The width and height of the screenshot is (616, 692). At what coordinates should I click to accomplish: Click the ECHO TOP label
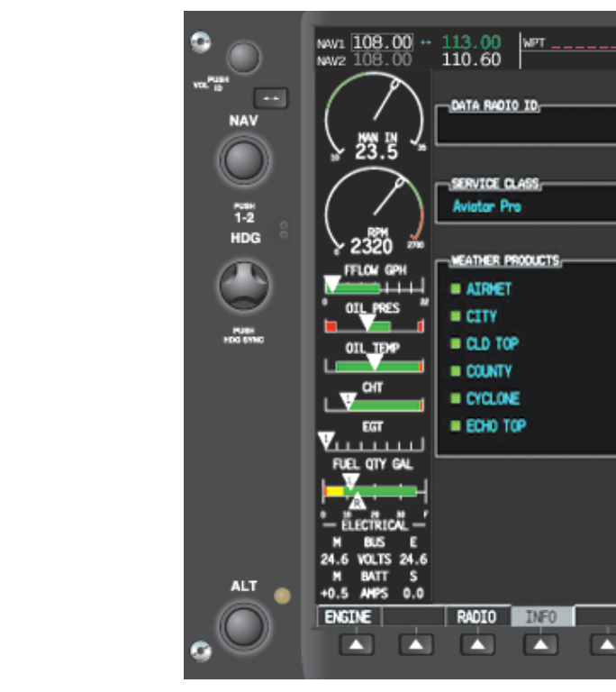tap(496, 426)
